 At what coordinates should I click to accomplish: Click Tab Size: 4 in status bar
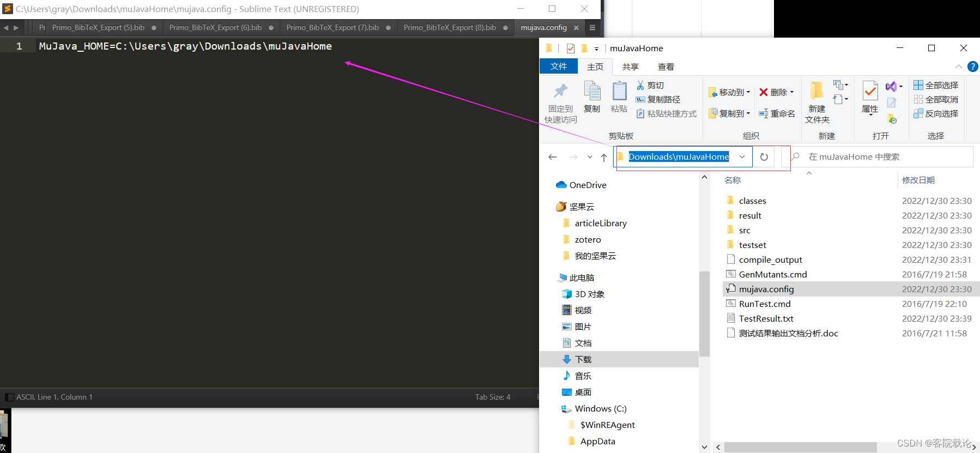493,397
